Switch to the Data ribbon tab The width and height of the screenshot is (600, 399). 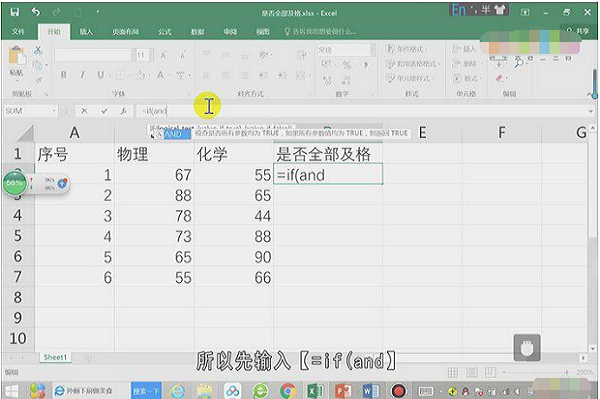click(197, 32)
